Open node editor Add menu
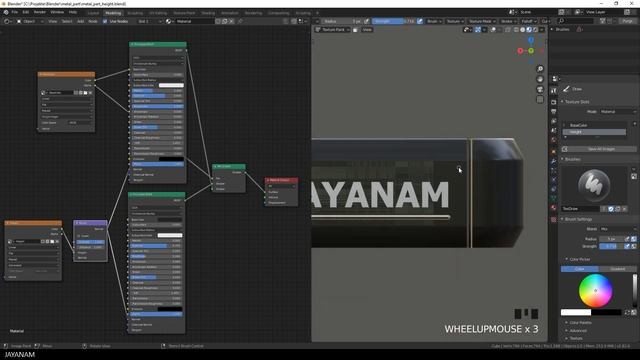Viewport: 640px width, 360px height. coord(81,21)
